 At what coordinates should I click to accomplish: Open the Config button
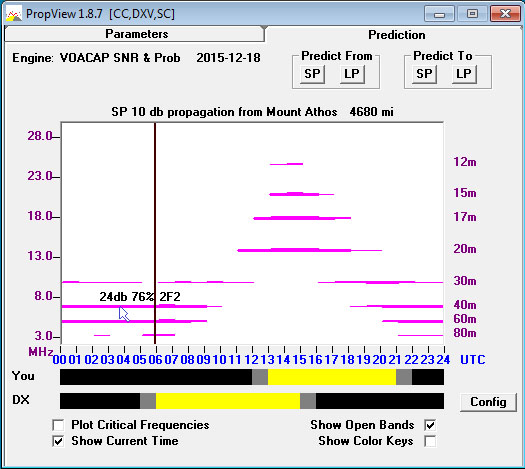coord(488,402)
